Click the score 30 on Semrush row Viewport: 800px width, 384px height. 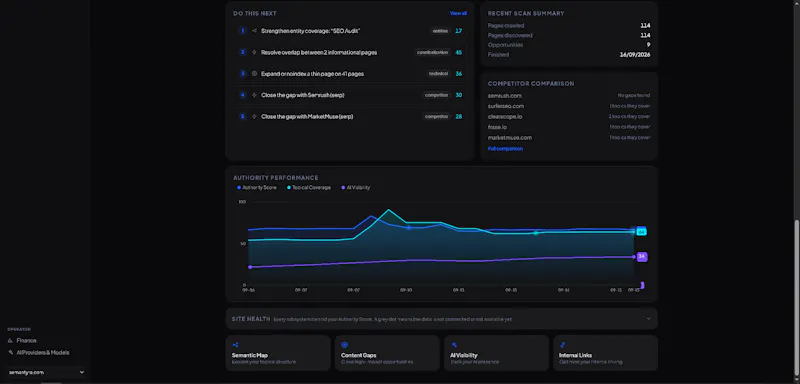click(x=459, y=95)
